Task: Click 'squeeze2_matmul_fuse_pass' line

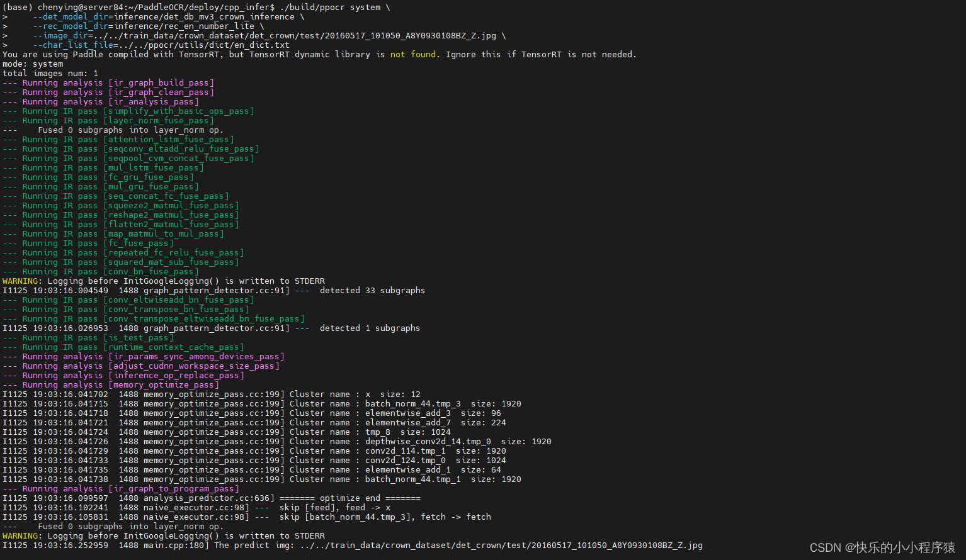Action: coord(121,206)
